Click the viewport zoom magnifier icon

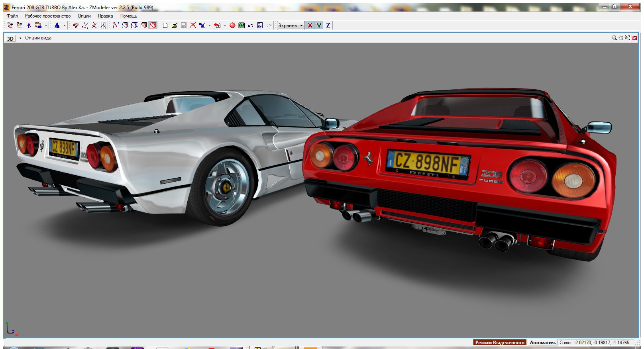click(615, 38)
